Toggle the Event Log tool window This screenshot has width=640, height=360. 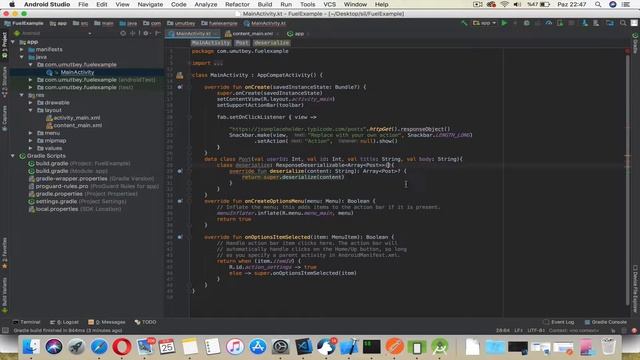click(x=559, y=322)
